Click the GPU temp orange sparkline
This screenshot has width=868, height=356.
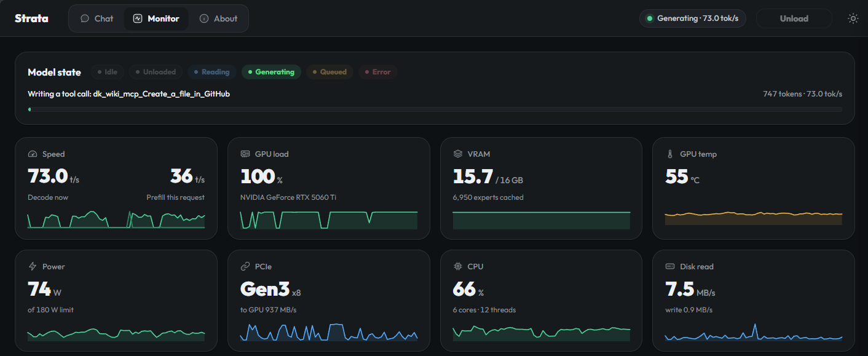point(754,218)
